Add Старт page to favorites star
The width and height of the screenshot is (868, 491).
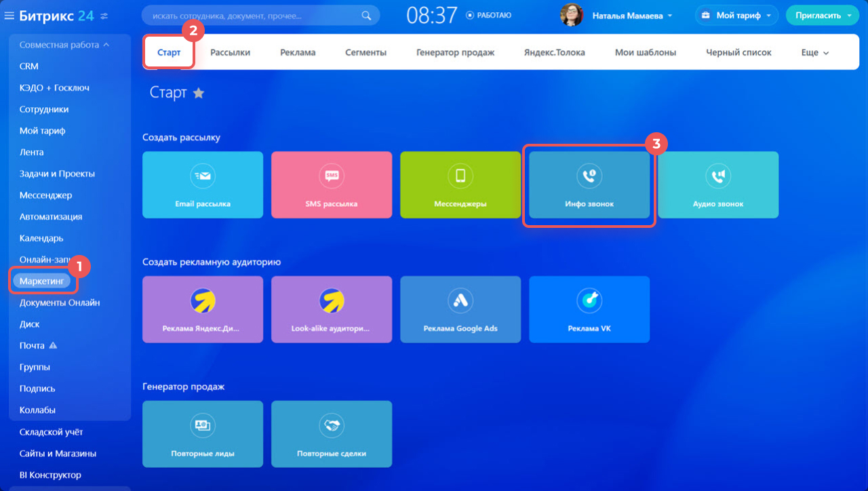[198, 93]
